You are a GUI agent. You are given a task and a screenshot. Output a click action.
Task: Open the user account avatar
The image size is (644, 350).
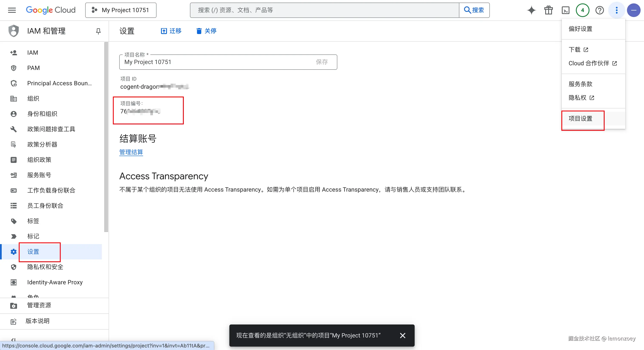point(634,10)
